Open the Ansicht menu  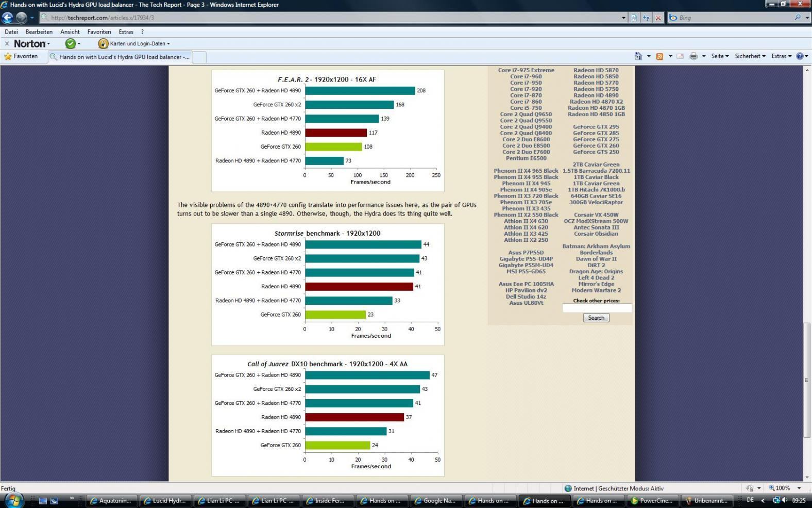70,32
